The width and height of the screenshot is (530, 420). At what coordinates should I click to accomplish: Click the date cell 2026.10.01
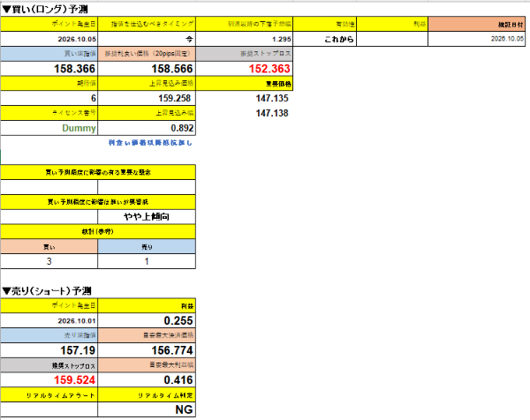point(49,320)
